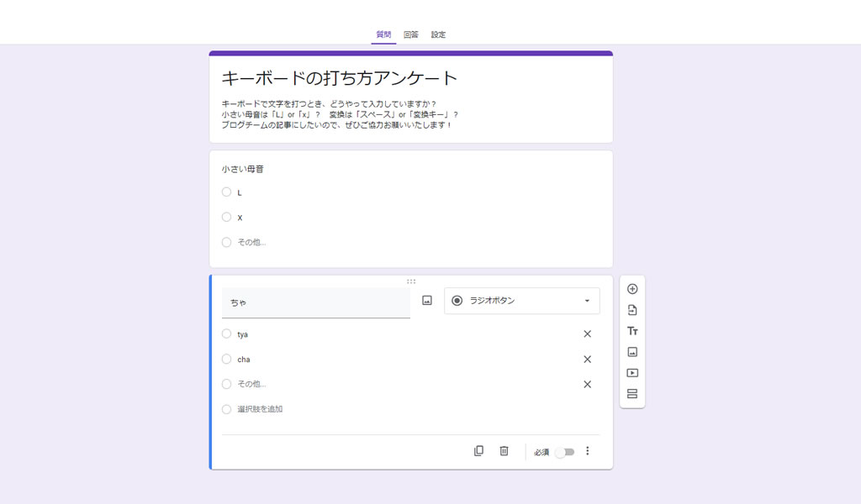Switch to the 回答 tab

(x=411, y=35)
